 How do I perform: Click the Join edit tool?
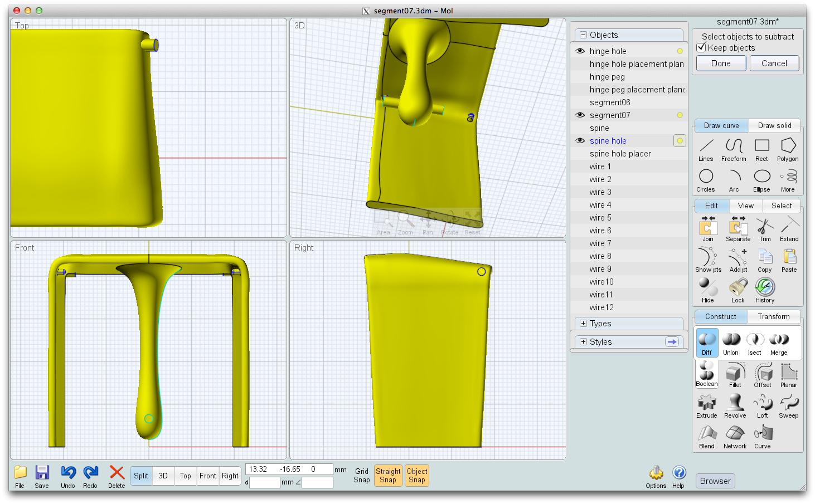707,229
